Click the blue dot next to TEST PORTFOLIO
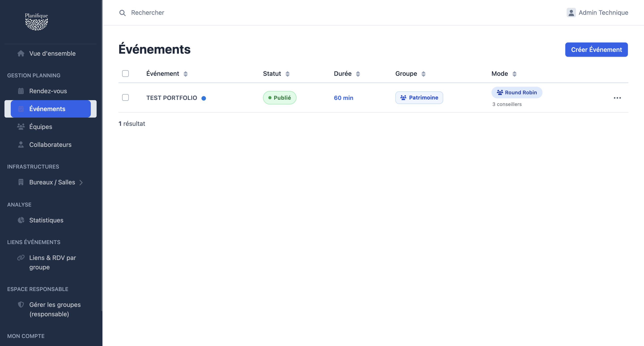Viewport: 644px width, 346px height. (x=204, y=98)
